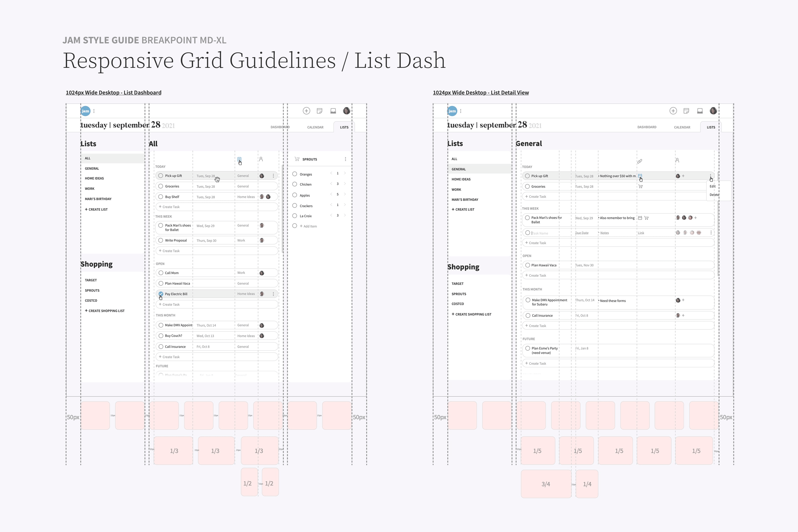Click the plus icon to add new item
The width and height of the screenshot is (798, 532).
(306, 111)
